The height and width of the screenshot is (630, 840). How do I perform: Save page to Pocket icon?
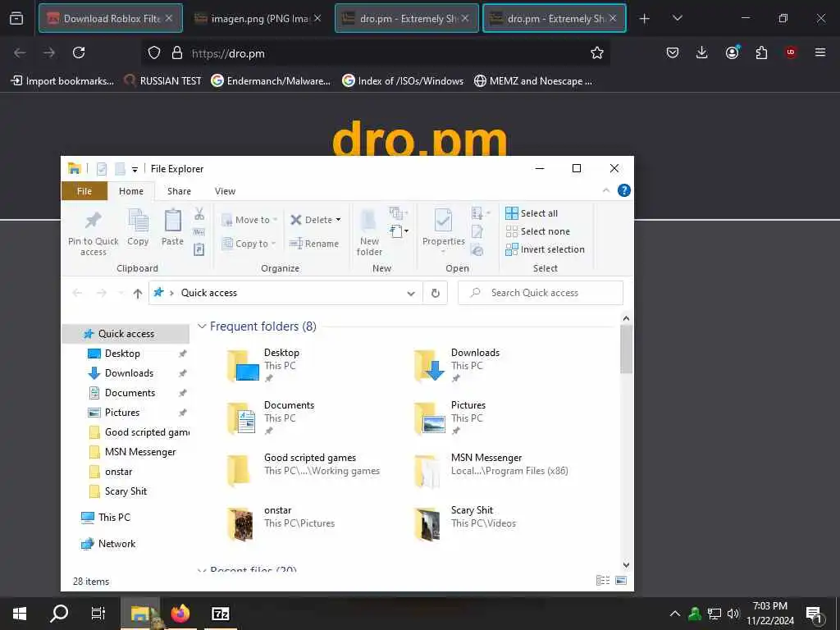673,52
